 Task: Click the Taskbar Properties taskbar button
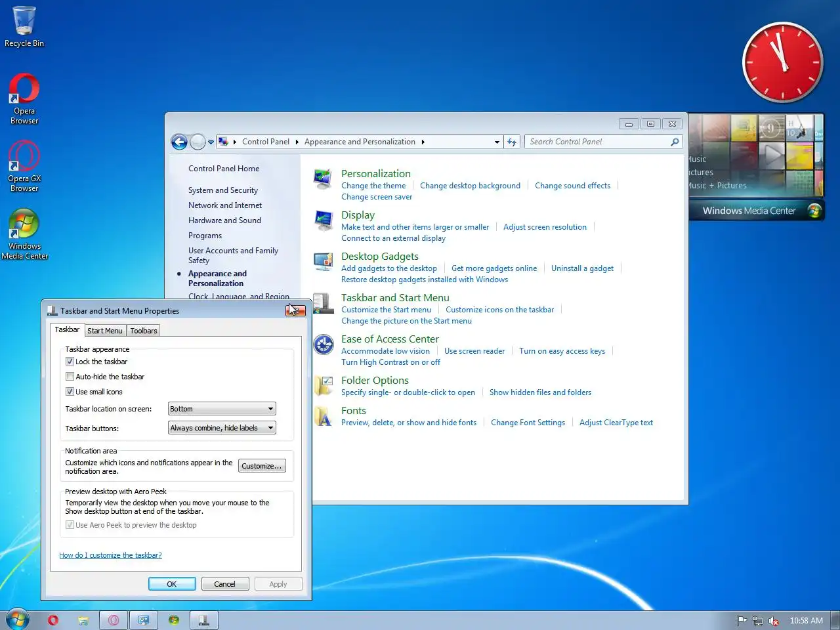[204, 620]
